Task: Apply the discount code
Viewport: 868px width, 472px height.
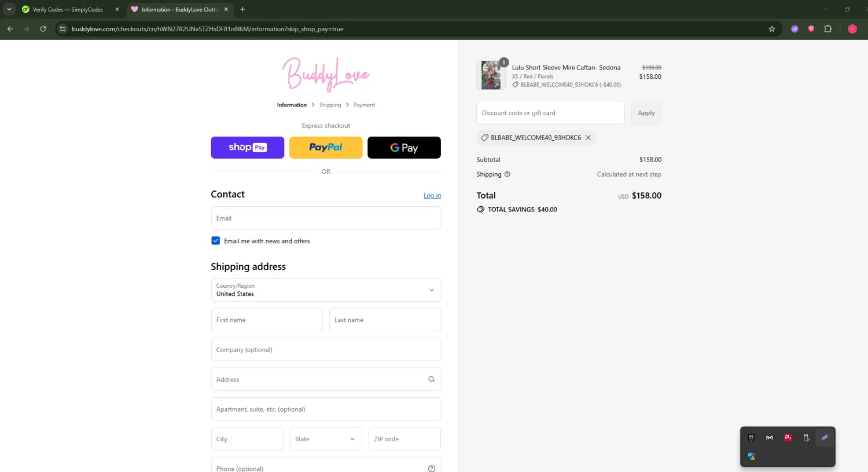Action: pos(646,113)
